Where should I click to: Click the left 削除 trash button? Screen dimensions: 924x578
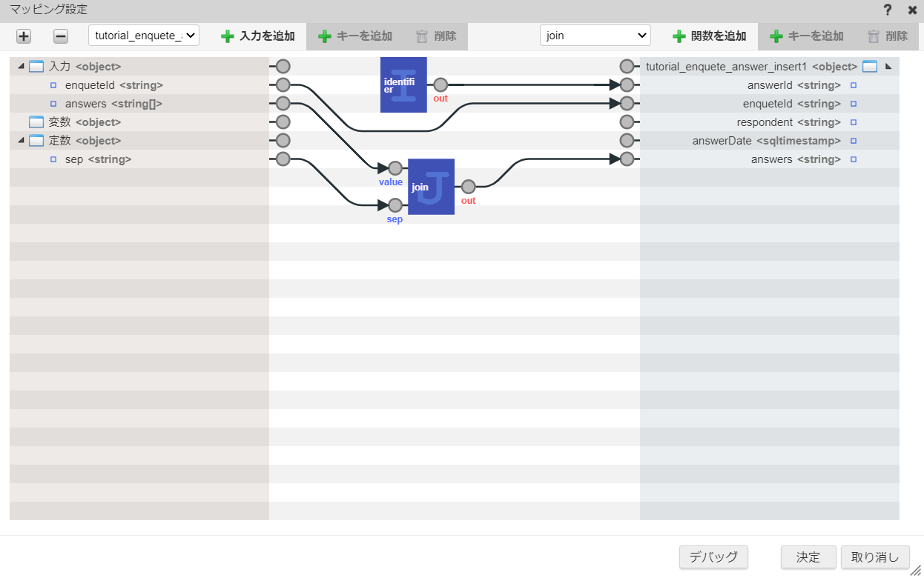(436, 36)
